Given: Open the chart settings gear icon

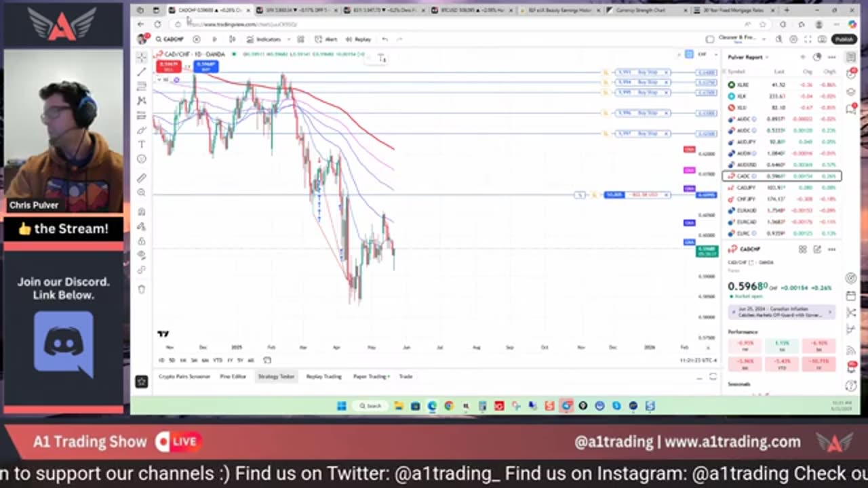Looking at the screenshot, I should (793, 39).
